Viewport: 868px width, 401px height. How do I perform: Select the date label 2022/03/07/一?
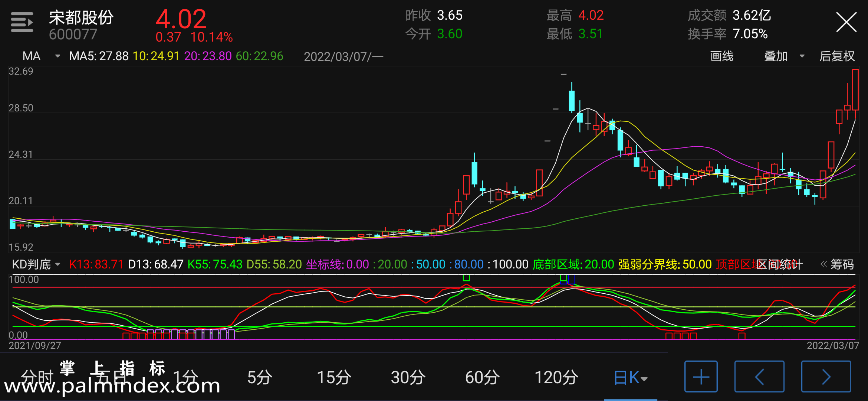(343, 56)
